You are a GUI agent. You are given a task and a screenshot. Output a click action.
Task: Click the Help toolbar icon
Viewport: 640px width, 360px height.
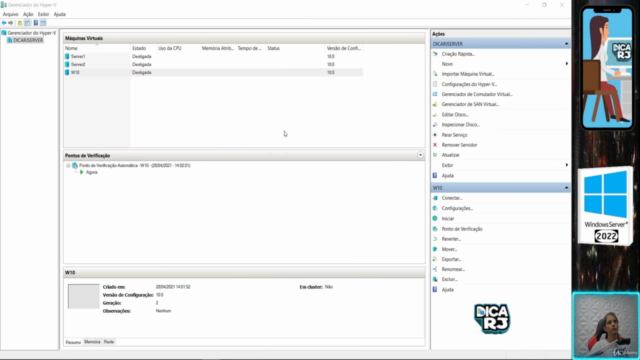click(x=36, y=23)
